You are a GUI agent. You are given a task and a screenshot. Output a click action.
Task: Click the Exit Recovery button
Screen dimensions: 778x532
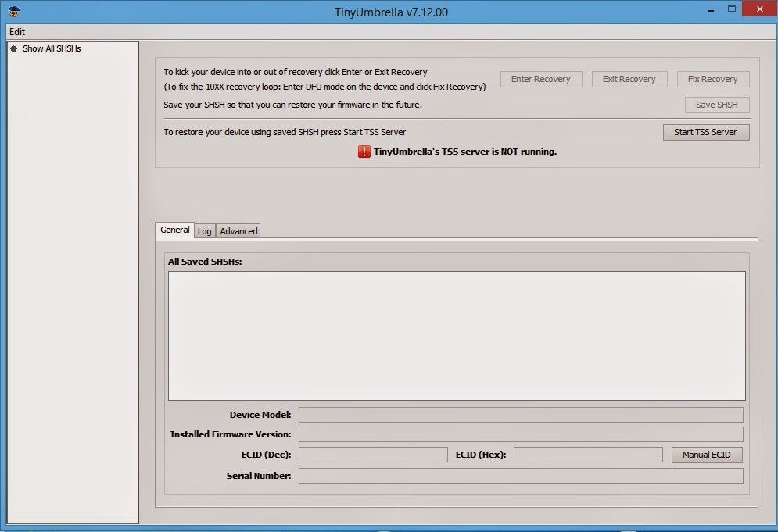click(x=629, y=79)
